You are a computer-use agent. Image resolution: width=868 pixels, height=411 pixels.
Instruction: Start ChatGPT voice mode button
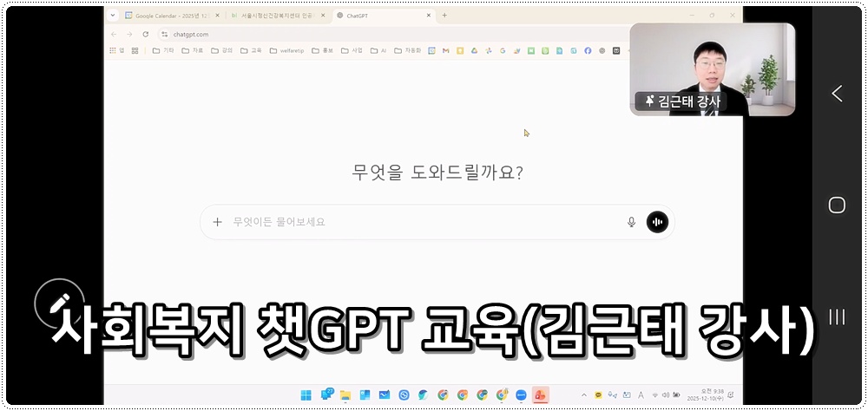click(x=657, y=222)
